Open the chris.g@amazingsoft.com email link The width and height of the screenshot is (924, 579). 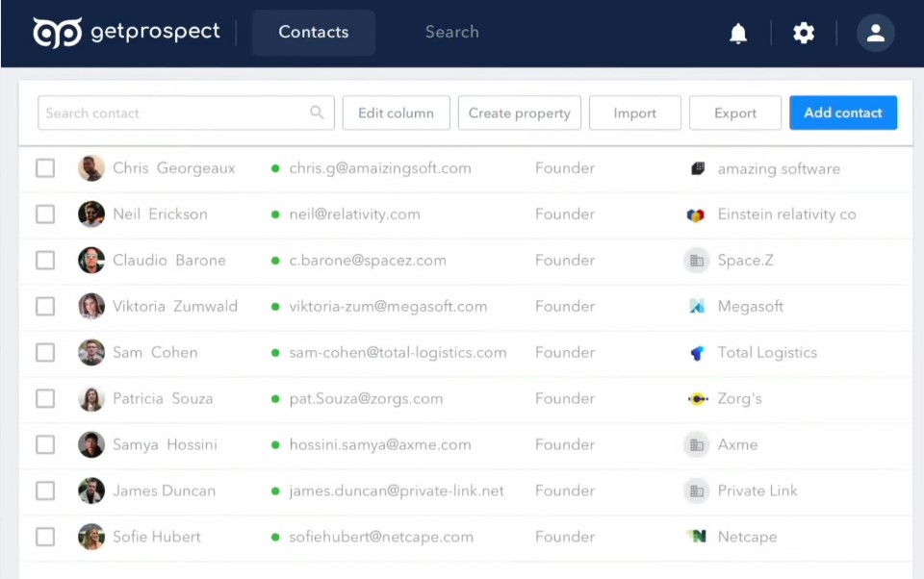380,167
